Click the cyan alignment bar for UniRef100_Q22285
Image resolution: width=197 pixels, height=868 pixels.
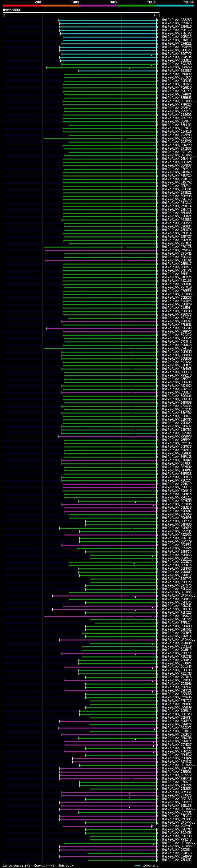pyautogui.click(x=108, y=20)
